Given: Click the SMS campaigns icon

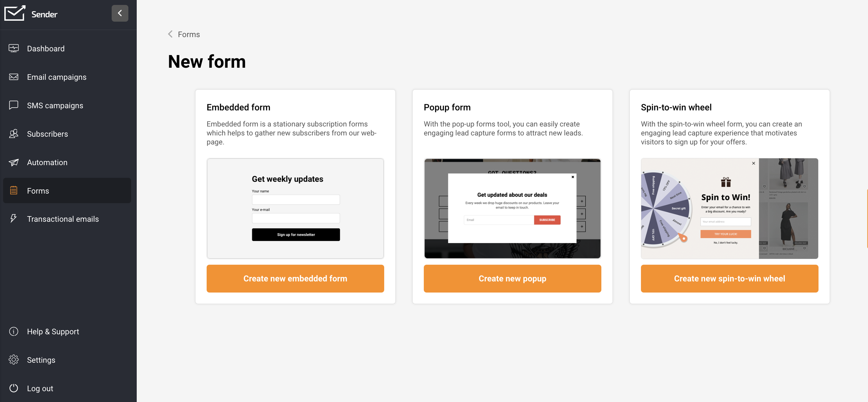Looking at the screenshot, I should 14,105.
